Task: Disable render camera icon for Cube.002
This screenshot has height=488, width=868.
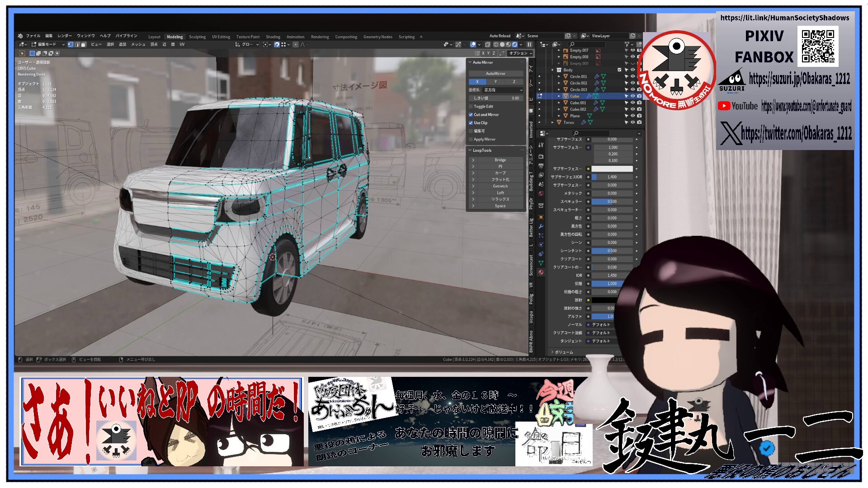Action: click(x=639, y=109)
